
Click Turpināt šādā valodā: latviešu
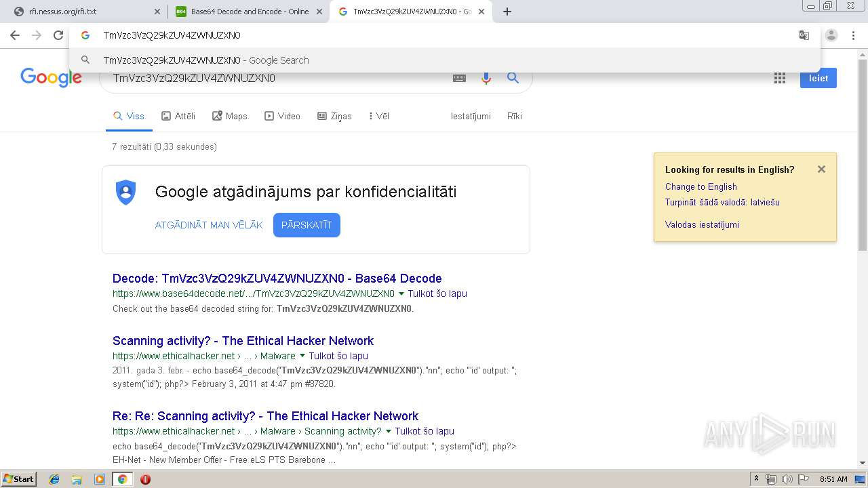pyautogui.click(x=722, y=202)
